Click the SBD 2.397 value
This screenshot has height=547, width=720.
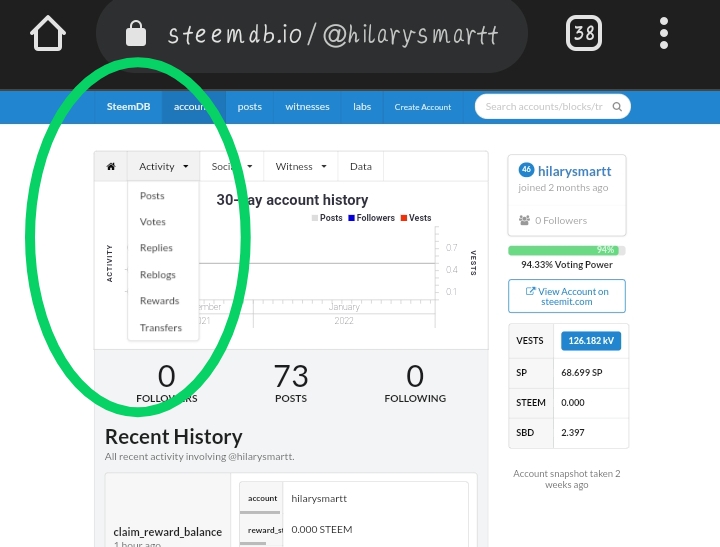[573, 433]
